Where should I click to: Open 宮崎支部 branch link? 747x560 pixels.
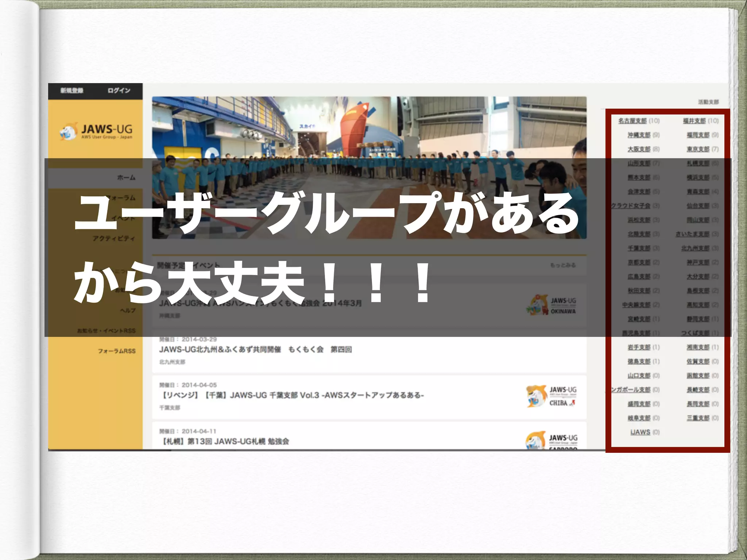(x=639, y=319)
